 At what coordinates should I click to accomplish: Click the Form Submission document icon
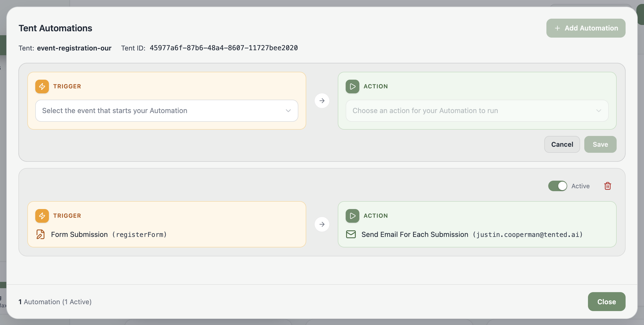coord(41,234)
